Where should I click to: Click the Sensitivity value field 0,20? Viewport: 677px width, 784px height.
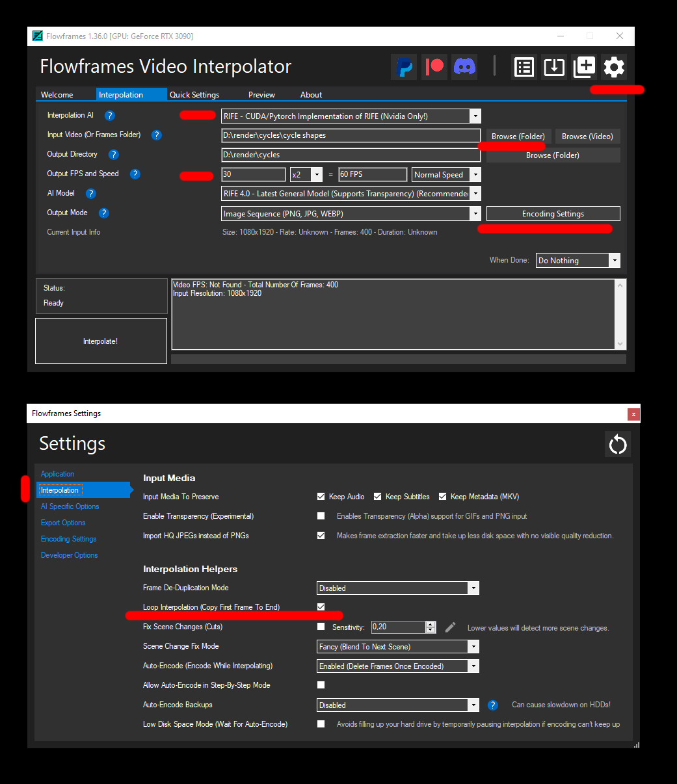pos(398,627)
